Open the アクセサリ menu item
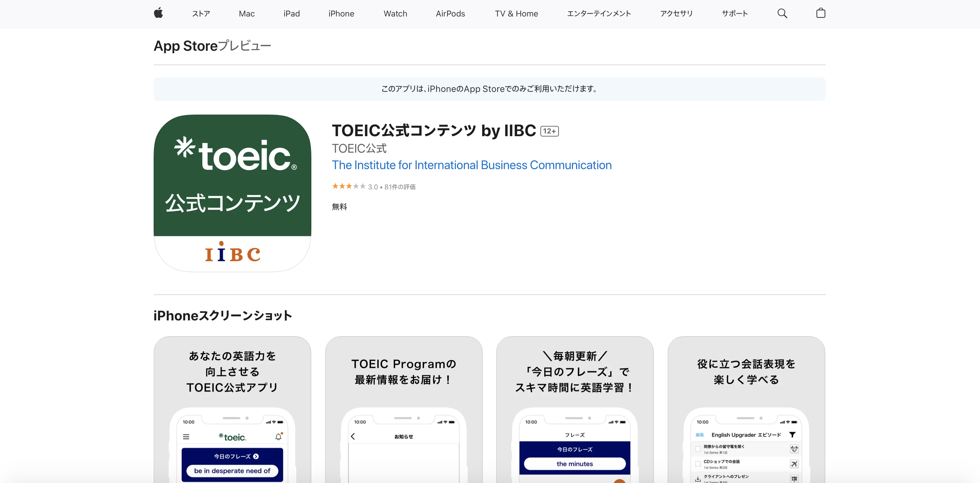This screenshot has height=483, width=980. coord(677,14)
